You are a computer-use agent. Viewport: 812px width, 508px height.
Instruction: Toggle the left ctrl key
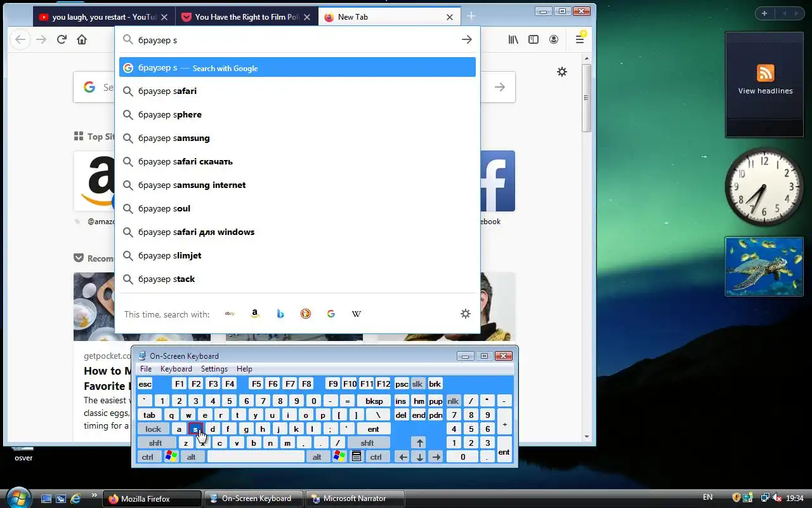(x=147, y=457)
